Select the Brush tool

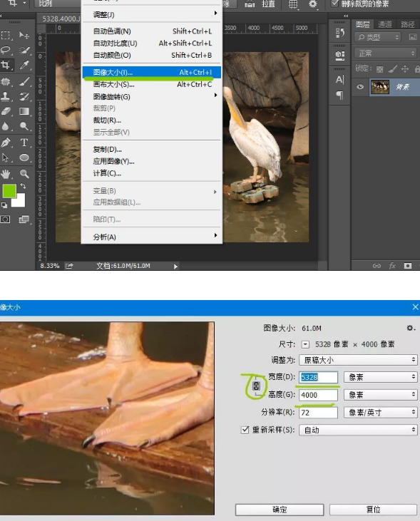[24, 81]
